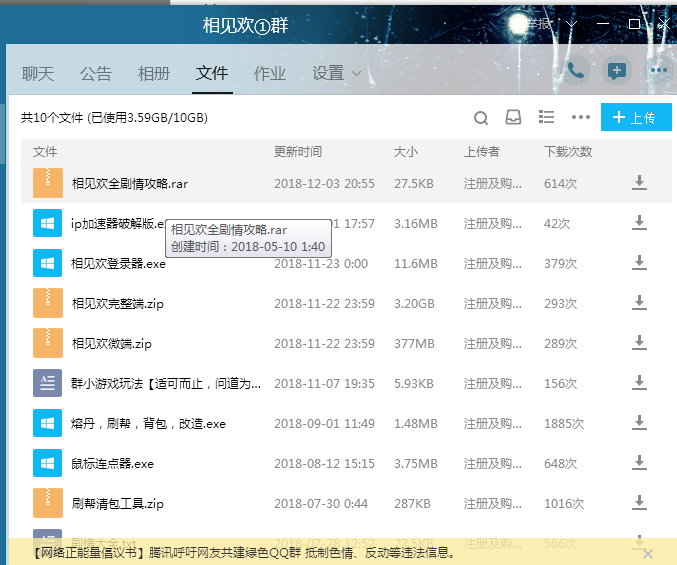Switch to the 聊天 tab
This screenshot has width=677, height=565.
coord(38,74)
